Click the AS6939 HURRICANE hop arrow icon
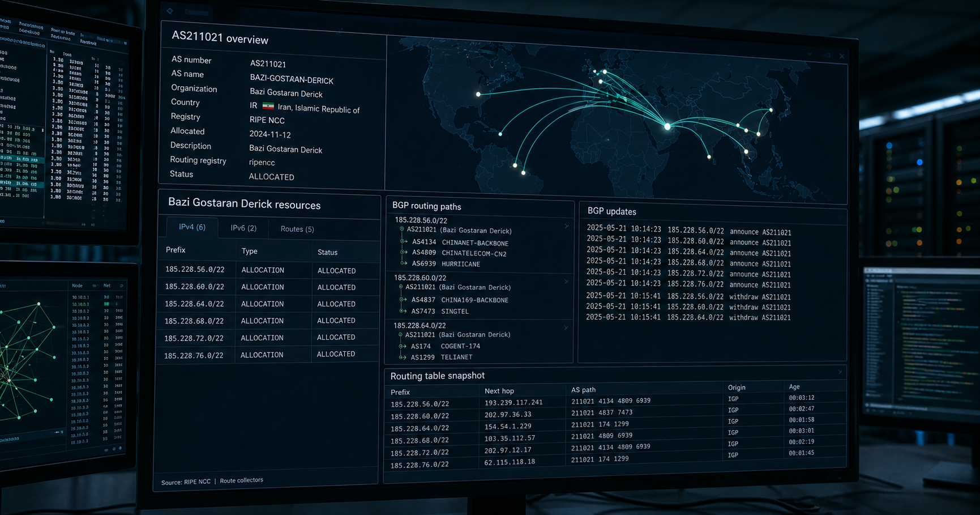This screenshot has width=980, height=515. point(404,263)
